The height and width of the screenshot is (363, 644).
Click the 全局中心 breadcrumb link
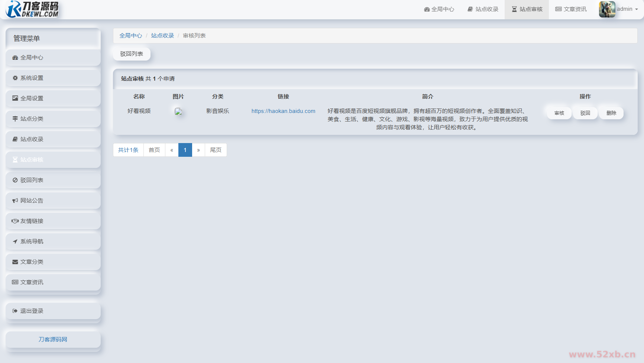130,36
